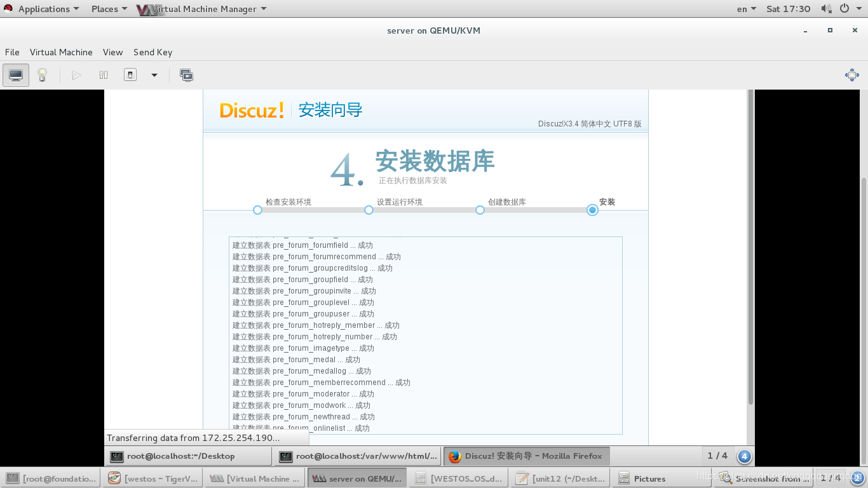This screenshot has height=488, width=868.
Task: Click the red hat Applications icon
Action: point(8,9)
